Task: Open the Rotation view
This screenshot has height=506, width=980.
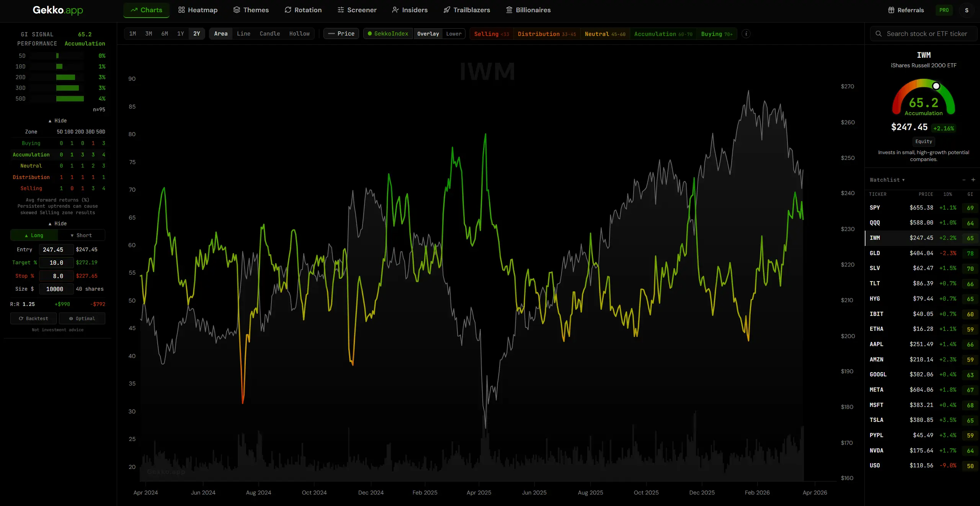Action: 303,10
